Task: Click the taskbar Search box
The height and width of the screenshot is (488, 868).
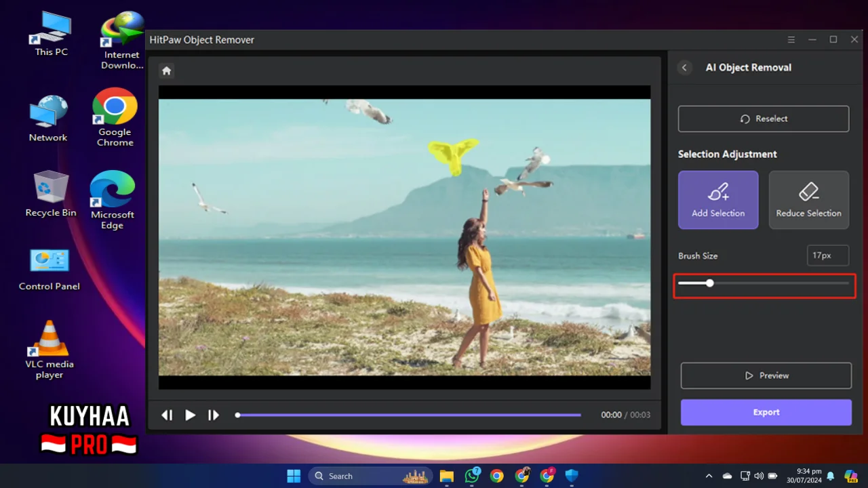Action: [372, 476]
